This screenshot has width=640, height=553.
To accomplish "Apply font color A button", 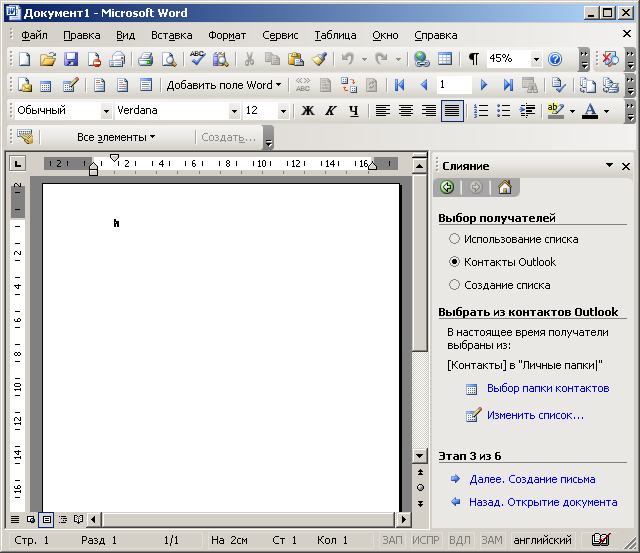I will [x=590, y=111].
